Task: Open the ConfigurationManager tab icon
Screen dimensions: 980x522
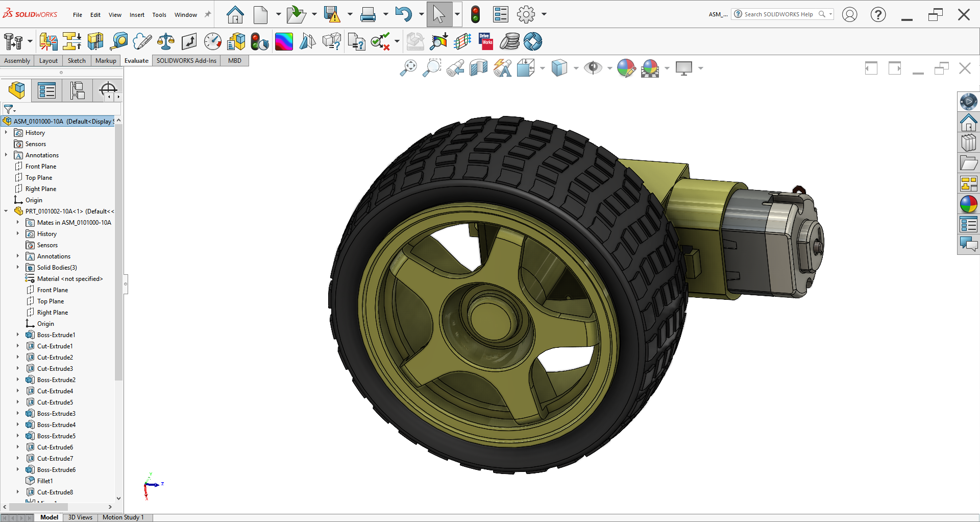Action: click(x=78, y=91)
